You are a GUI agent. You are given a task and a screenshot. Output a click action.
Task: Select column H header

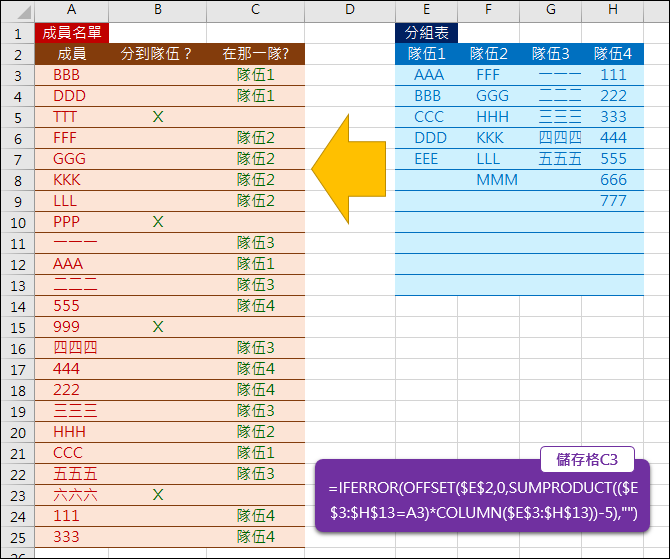pyautogui.click(x=612, y=10)
